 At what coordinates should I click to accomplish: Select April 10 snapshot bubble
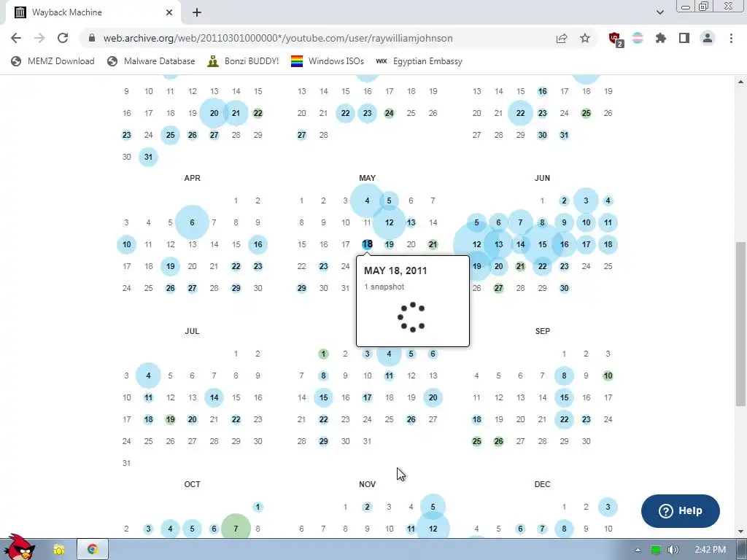pyautogui.click(x=126, y=244)
